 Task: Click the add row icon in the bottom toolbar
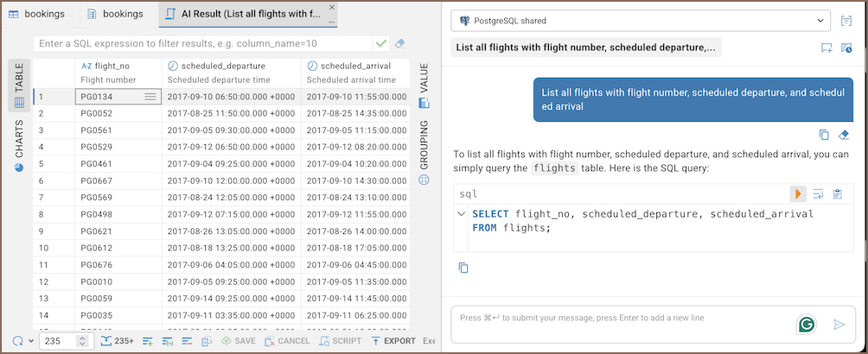[x=147, y=341]
